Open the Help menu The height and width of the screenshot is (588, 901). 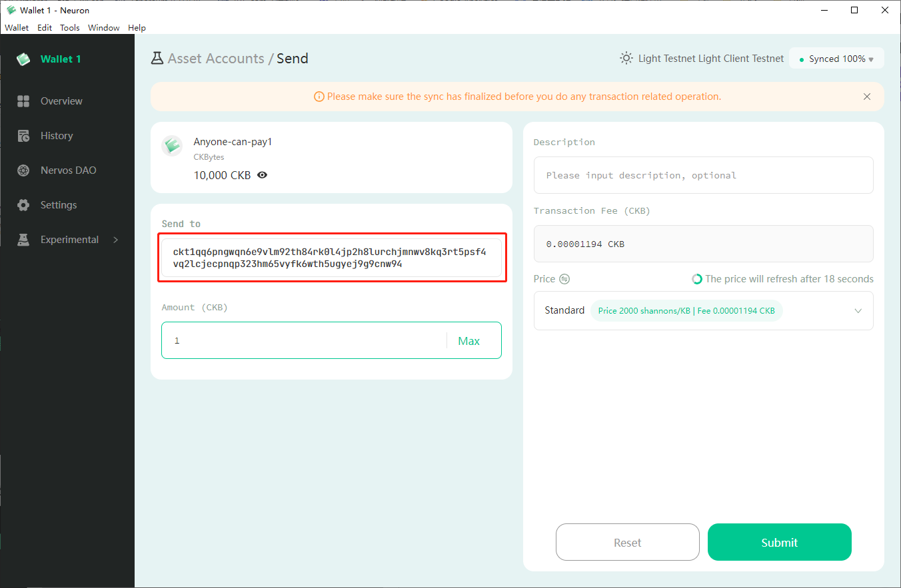tap(137, 28)
